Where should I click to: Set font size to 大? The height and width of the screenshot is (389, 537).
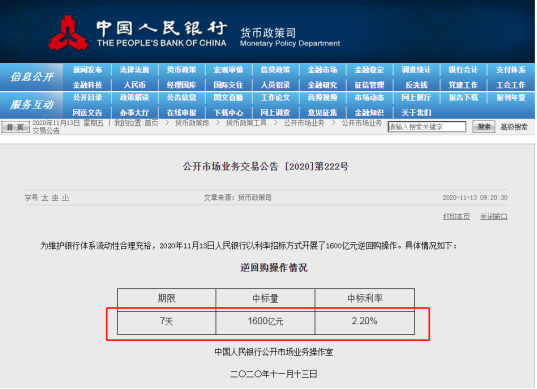tap(45, 198)
